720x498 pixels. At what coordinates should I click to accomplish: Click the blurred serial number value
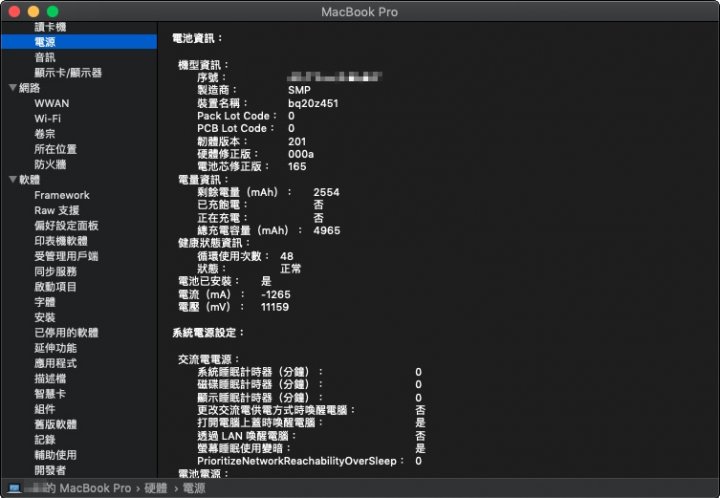335,77
